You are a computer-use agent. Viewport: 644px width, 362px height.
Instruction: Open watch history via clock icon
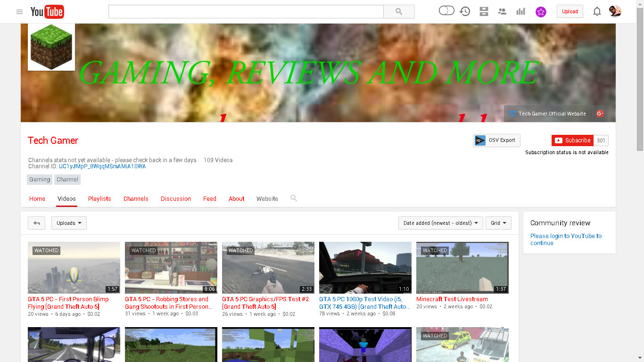tap(465, 11)
